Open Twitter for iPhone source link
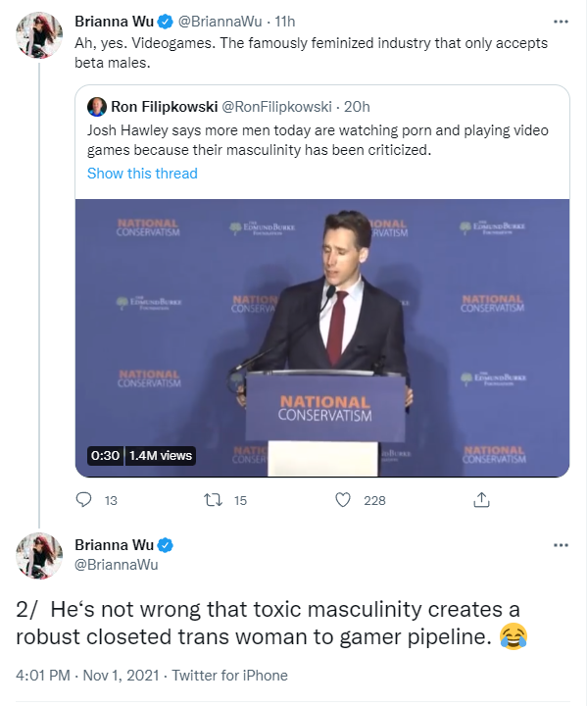The height and width of the screenshot is (706, 588). point(230,676)
